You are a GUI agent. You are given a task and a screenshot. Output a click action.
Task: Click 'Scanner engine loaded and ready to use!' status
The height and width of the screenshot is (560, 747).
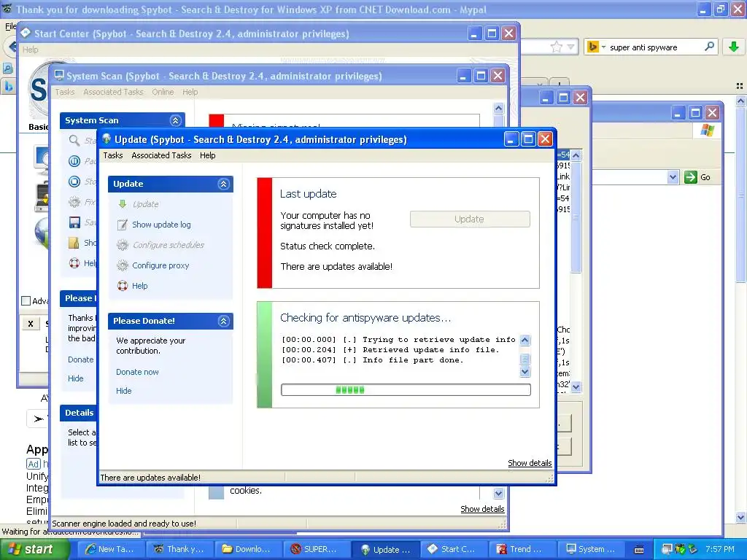[x=124, y=524]
